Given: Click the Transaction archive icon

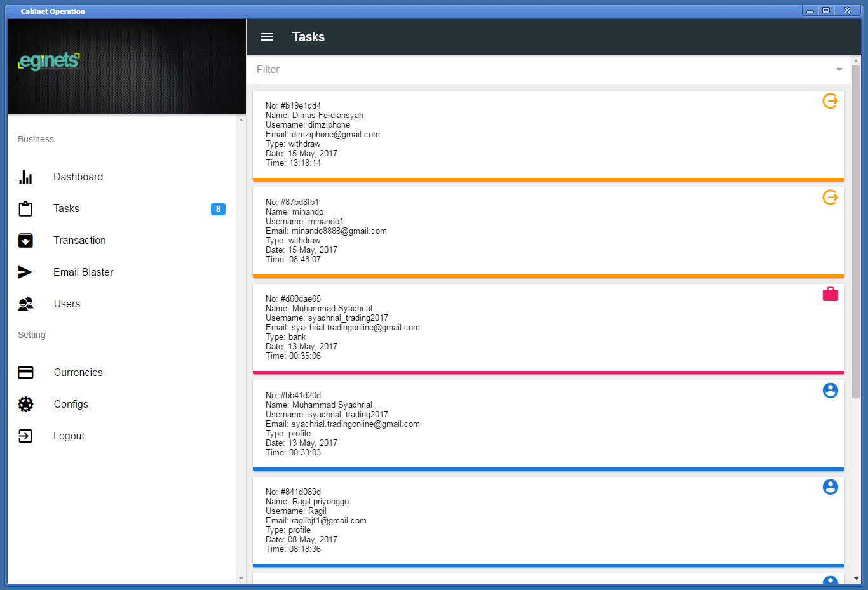Looking at the screenshot, I should click(25, 240).
